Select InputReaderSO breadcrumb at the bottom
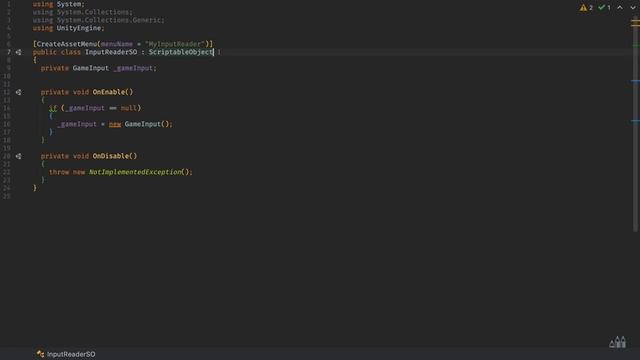The width and height of the screenshot is (640, 360). [x=71, y=354]
